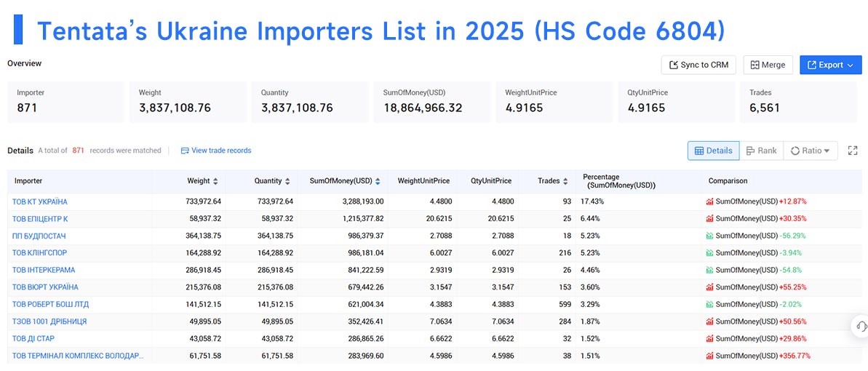Image resolution: width=868 pixels, height=371 pixels.
Task: Click the Merge button
Action: [768, 65]
